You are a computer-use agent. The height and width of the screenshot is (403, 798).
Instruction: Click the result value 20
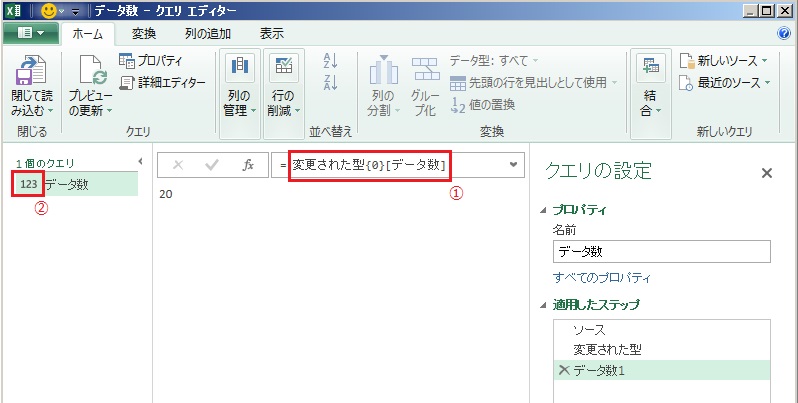point(165,194)
